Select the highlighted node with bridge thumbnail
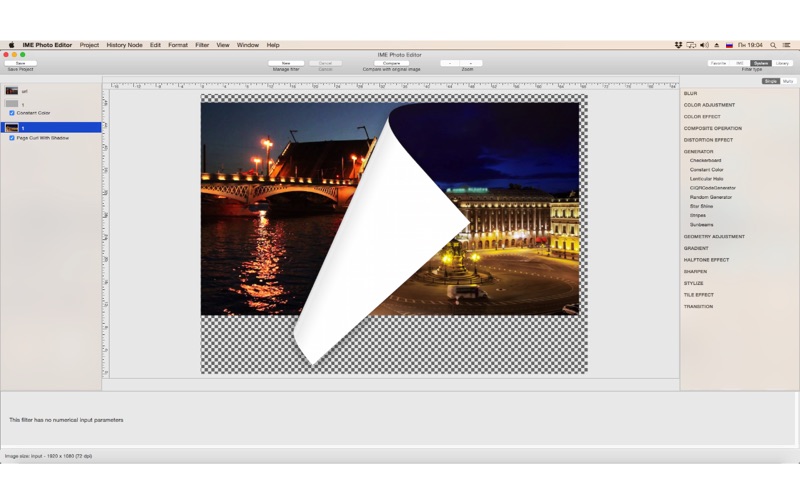Screen dimensions: 800x500 tap(51, 128)
